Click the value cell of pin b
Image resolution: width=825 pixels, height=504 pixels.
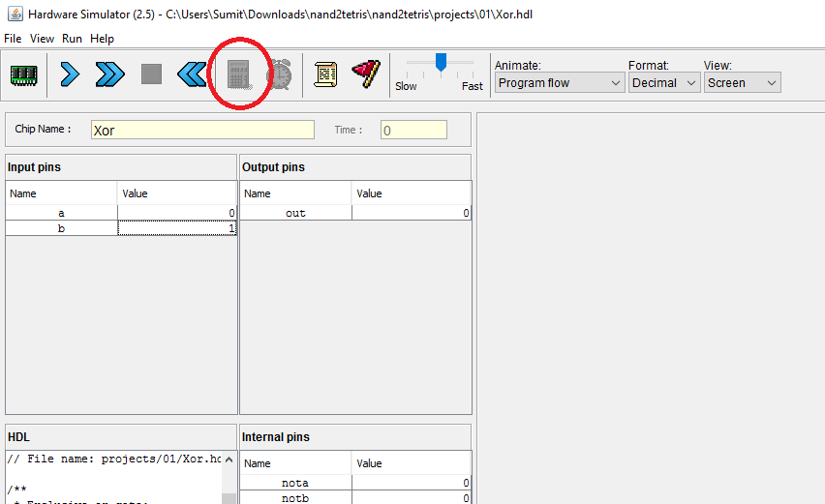(177, 228)
